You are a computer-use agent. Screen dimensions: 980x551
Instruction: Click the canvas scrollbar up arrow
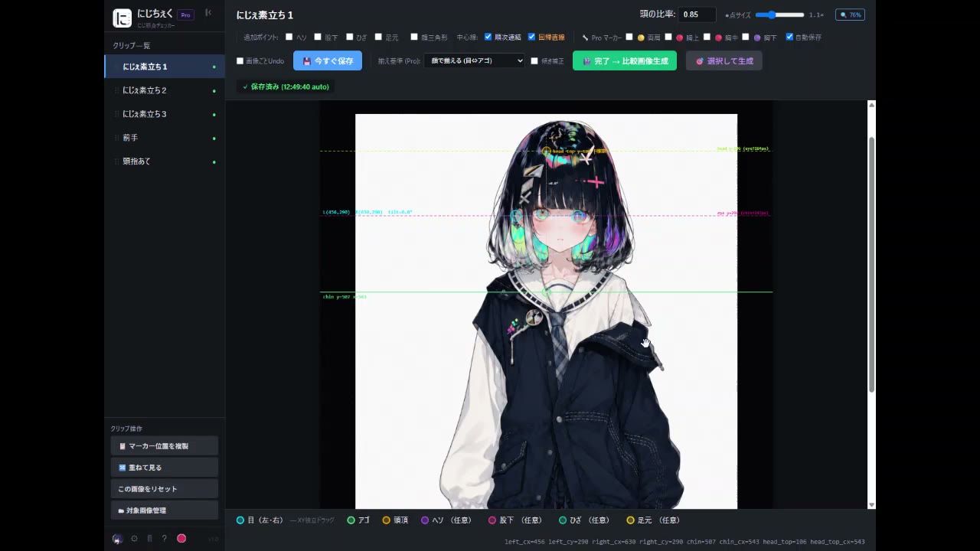[x=871, y=105]
